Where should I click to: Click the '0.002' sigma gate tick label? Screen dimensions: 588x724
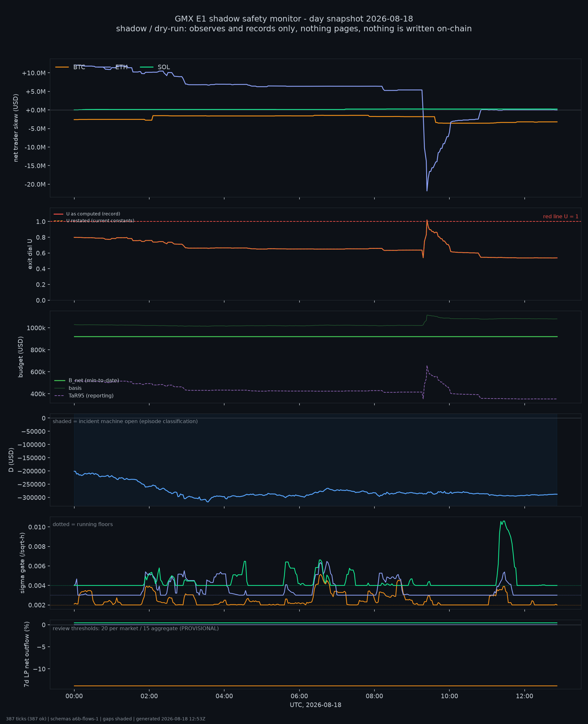point(37,605)
